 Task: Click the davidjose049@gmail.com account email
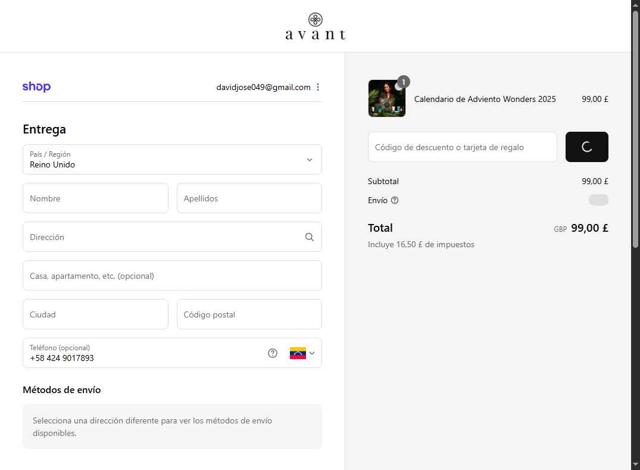coord(263,87)
